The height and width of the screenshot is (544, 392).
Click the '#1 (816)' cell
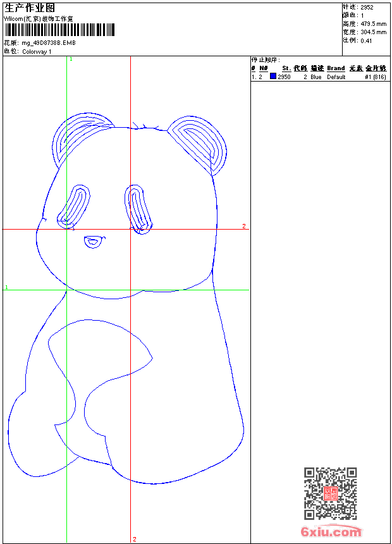tap(376, 77)
